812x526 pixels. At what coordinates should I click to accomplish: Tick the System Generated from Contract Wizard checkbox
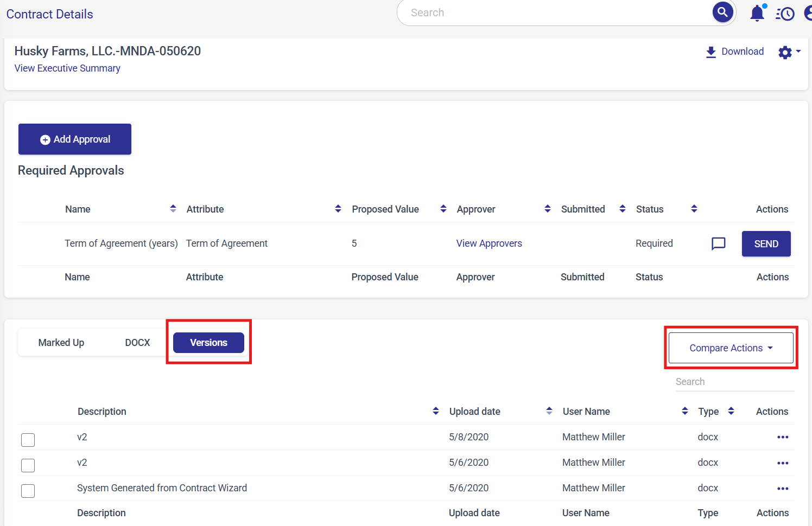coord(28,491)
